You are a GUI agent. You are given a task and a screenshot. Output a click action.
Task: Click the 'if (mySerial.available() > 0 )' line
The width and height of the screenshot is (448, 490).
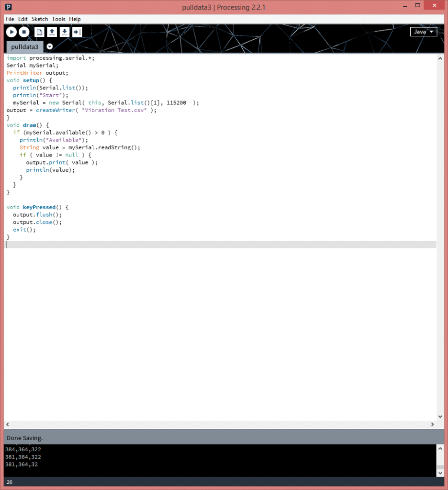pyautogui.click(x=66, y=133)
